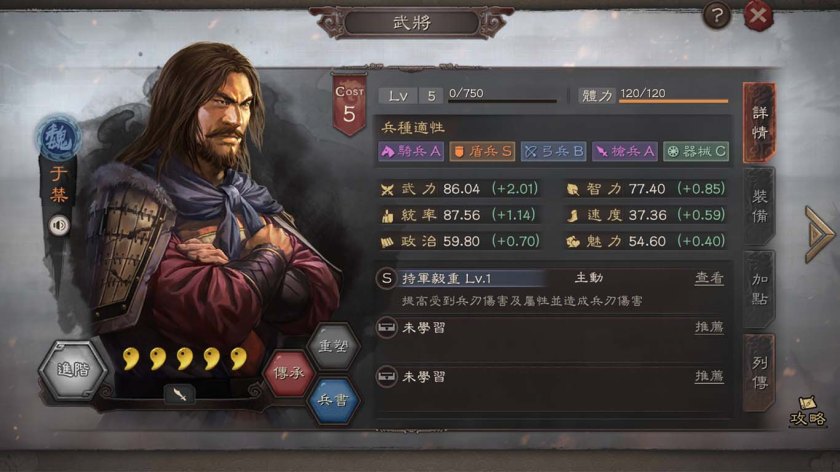
Task: Open the 列傳 biography tab
Action: [x=759, y=372]
